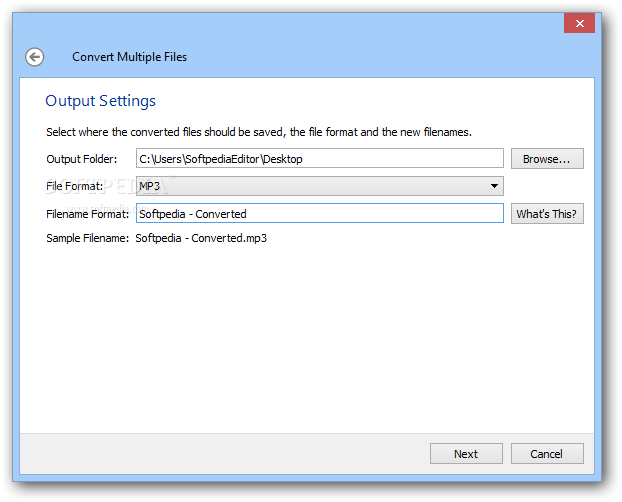Image resolution: width=622 pixels, height=502 pixels.
Task: Open the File Format combo box showing MP3
Action: 320,186
